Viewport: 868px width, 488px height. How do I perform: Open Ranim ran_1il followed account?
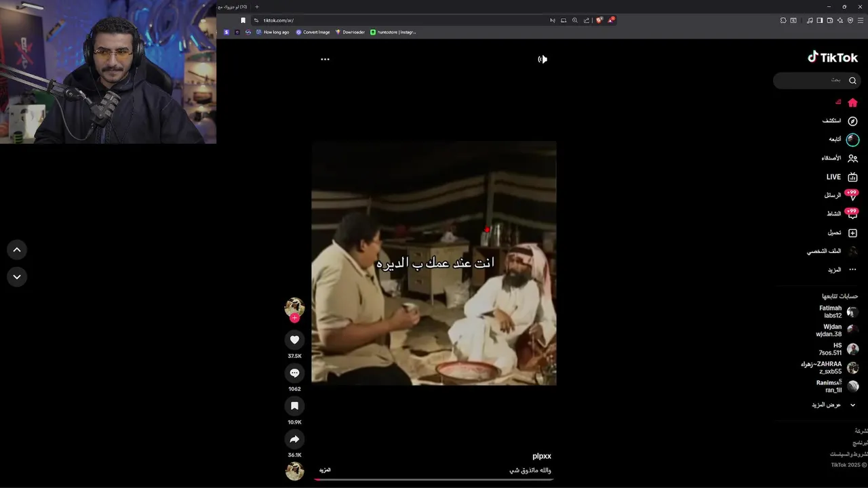(837, 386)
